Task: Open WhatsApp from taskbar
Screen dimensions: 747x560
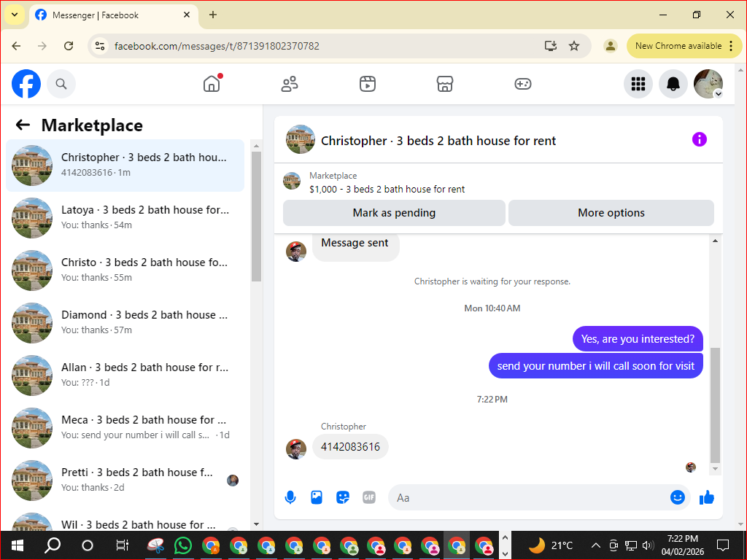Action: (x=183, y=545)
